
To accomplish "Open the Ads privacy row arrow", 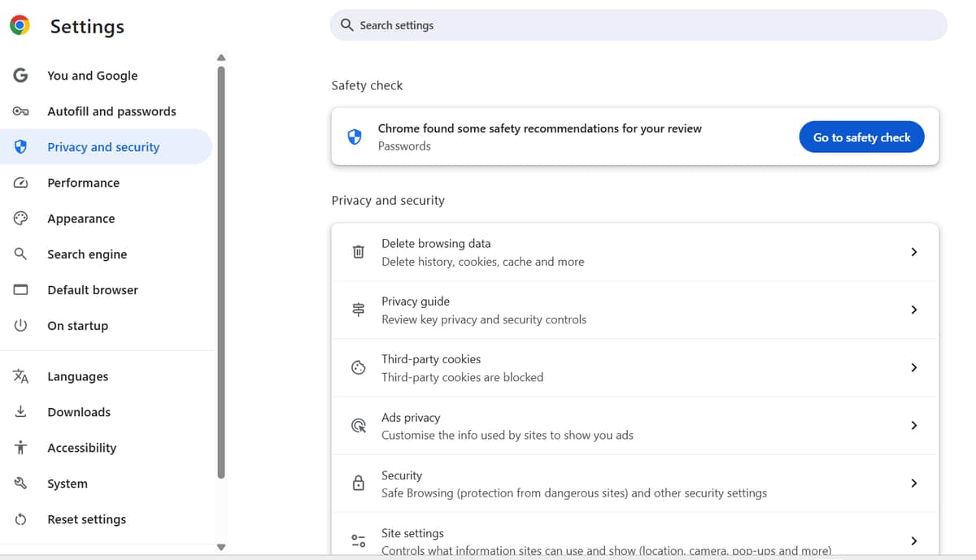I will click(913, 425).
